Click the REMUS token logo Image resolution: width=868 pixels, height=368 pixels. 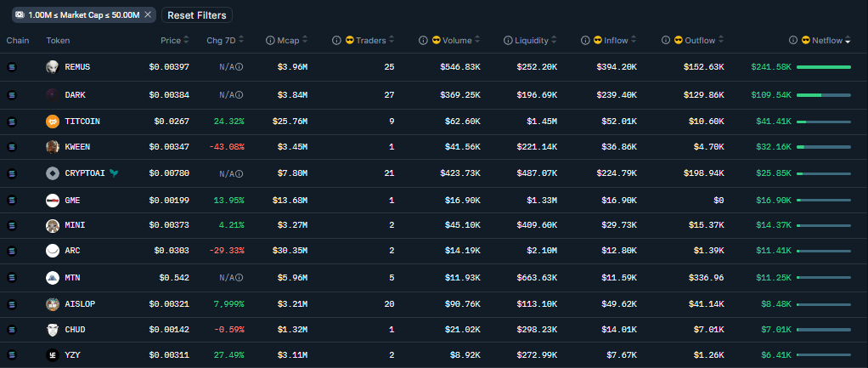pyautogui.click(x=52, y=67)
